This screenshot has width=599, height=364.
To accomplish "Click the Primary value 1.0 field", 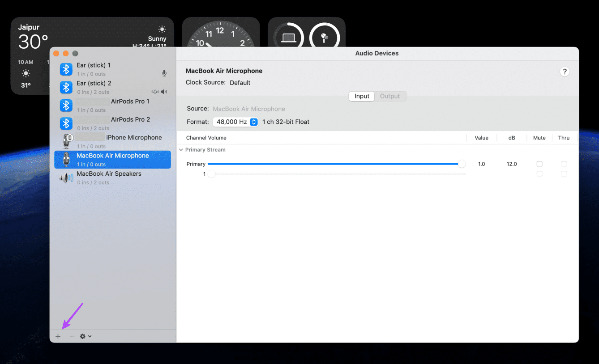I will pos(481,164).
